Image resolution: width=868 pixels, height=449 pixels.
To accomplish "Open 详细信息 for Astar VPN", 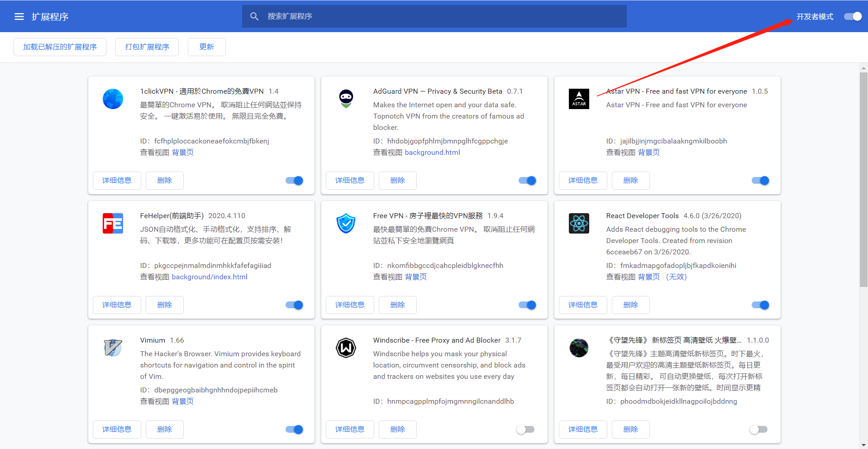I will tap(583, 181).
